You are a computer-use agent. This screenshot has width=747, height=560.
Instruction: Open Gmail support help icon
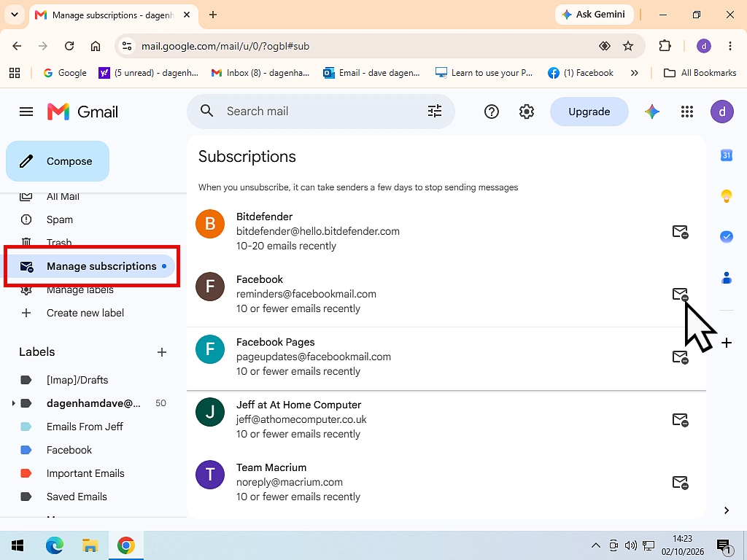tap(491, 112)
